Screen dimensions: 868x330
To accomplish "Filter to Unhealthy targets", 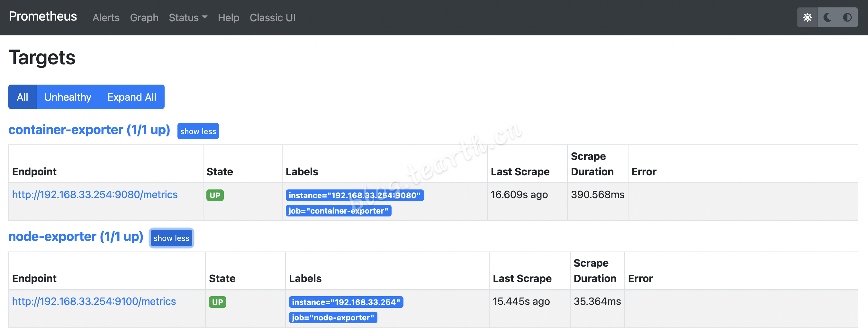I will [68, 97].
